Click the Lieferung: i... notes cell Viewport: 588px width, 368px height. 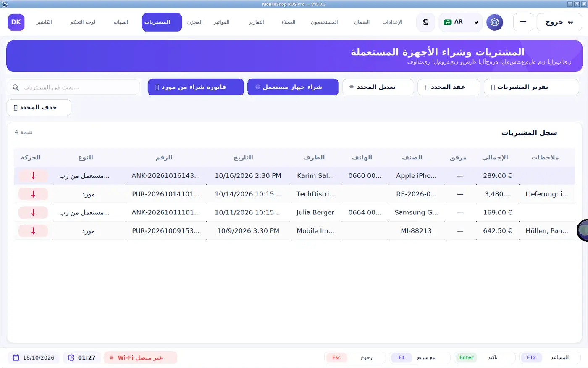[x=547, y=194]
